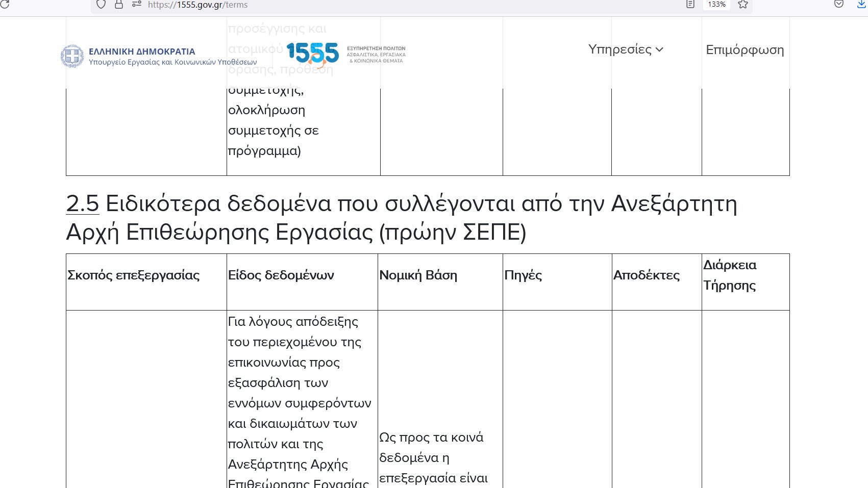Toggle reader view icon
The width and height of the screenshot is (868, 488).
point(690,5)
